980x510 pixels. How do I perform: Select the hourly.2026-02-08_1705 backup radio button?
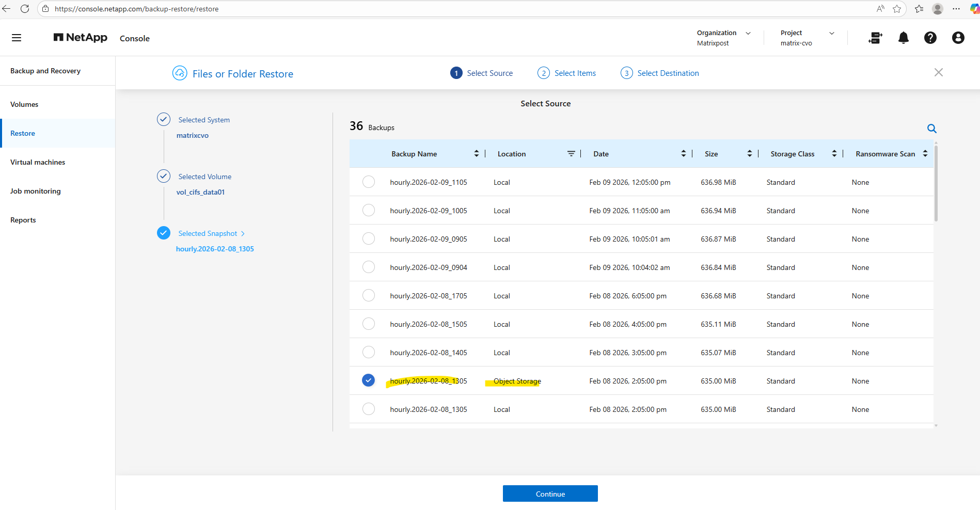369,295
